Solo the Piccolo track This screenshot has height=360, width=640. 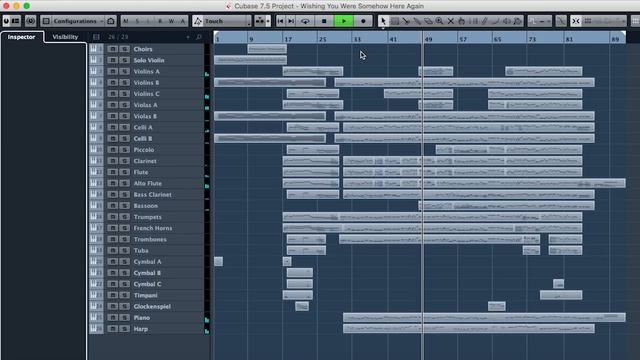tap(125, 150)
